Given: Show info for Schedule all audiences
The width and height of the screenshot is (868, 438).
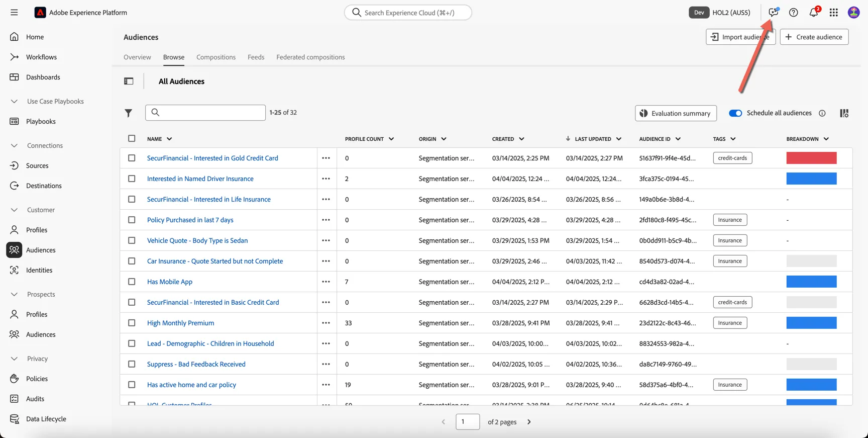Looking at the screenshot, I should pyautogui.click(x=822, y=113).
